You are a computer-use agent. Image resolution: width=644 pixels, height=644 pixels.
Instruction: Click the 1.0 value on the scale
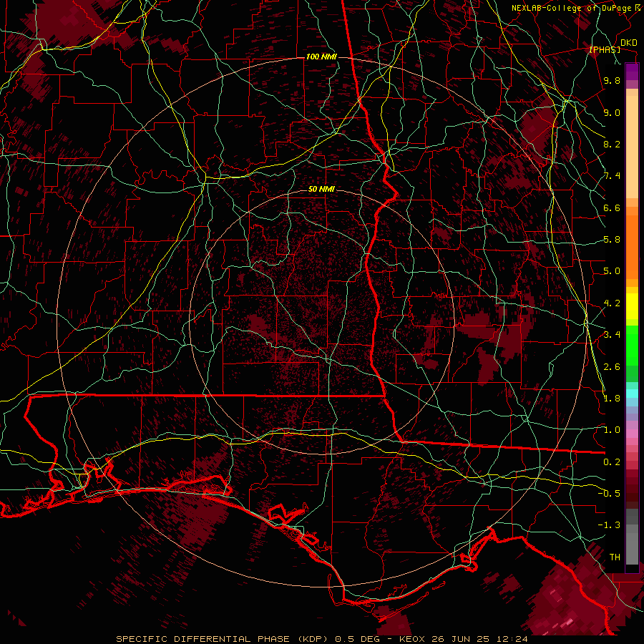(612, 430)
